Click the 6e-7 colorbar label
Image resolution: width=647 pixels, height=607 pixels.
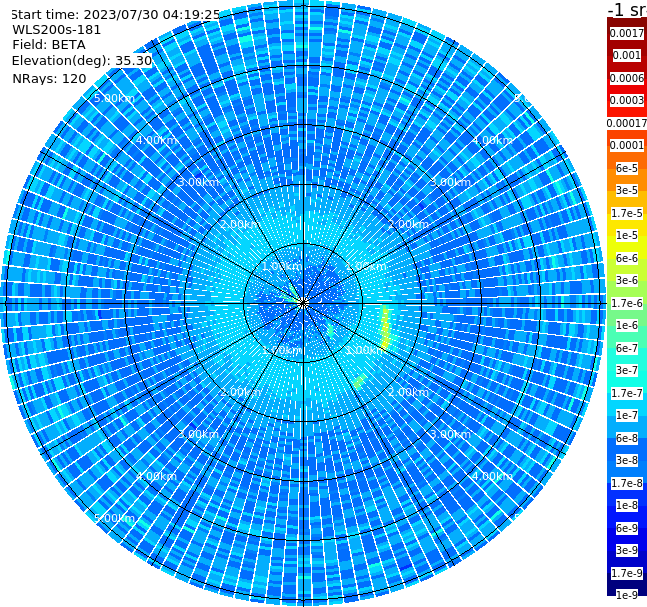pos(627,348)
